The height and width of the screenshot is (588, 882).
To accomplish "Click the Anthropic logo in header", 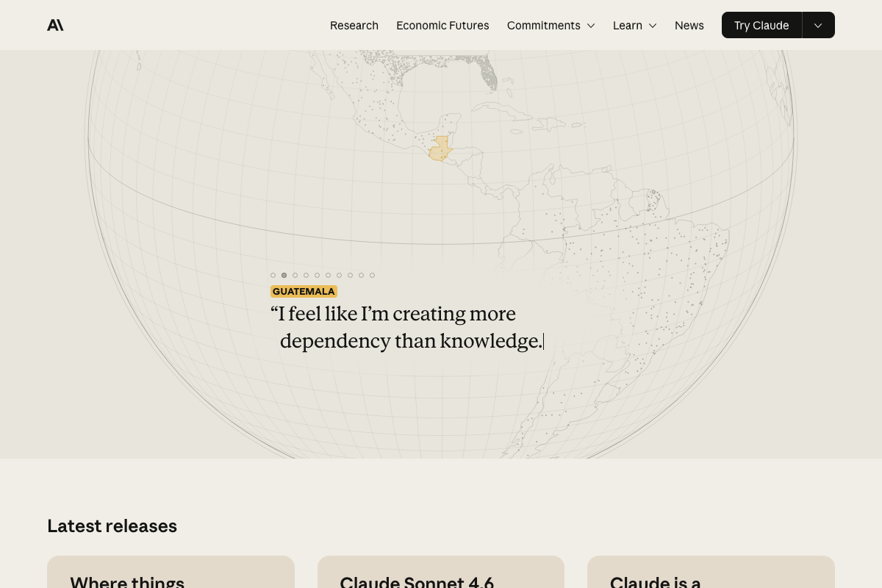I will pyautogui.click(x=55, y=25).
